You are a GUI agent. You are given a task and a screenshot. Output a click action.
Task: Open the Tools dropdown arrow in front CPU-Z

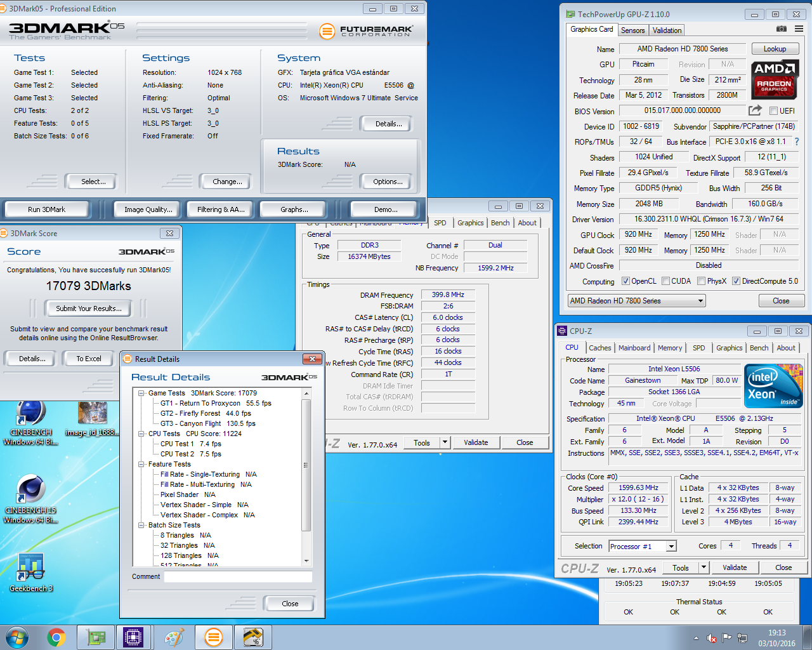704,567
